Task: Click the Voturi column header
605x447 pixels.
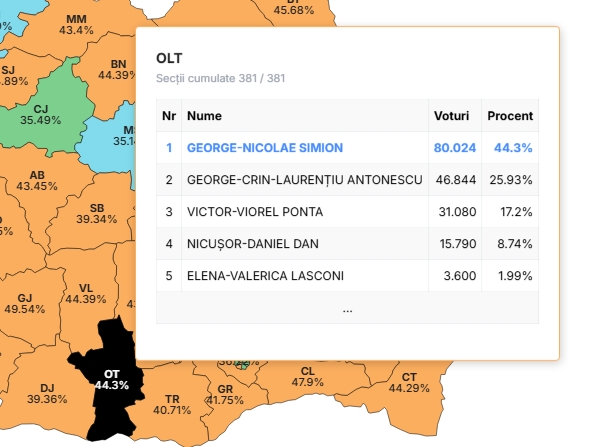Action: pyautogui.click(x=451, y=116)
